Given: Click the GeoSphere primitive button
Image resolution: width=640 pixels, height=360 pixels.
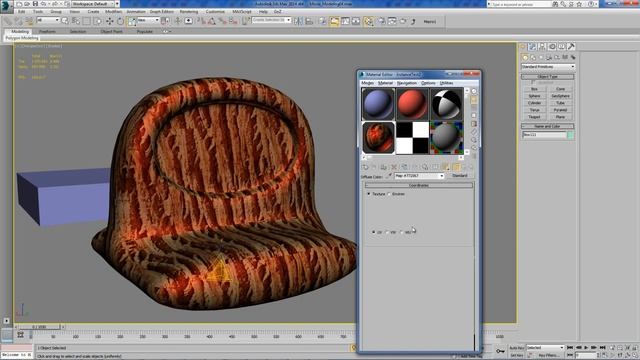Looking at the screenshot, I should coord(560,96).
